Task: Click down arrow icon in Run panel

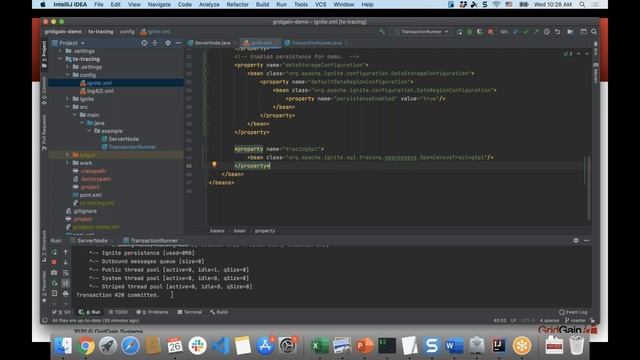Action: [x=65, y=262]
